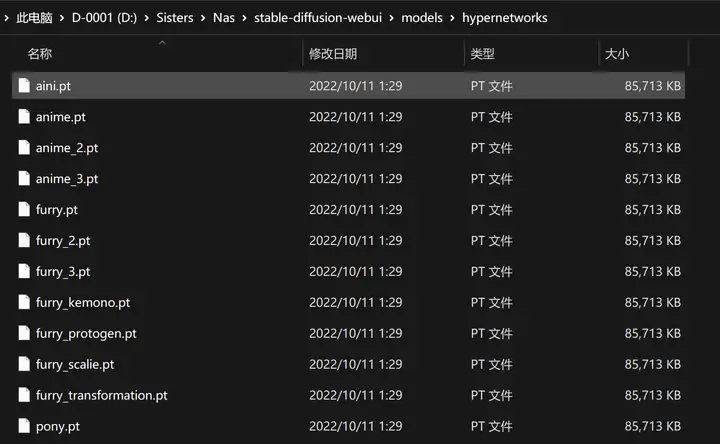Select the furry_scalie.pt file name
The height and width of the screenshot is (444, 720).
pyautogui.click(x=75, y=365)
